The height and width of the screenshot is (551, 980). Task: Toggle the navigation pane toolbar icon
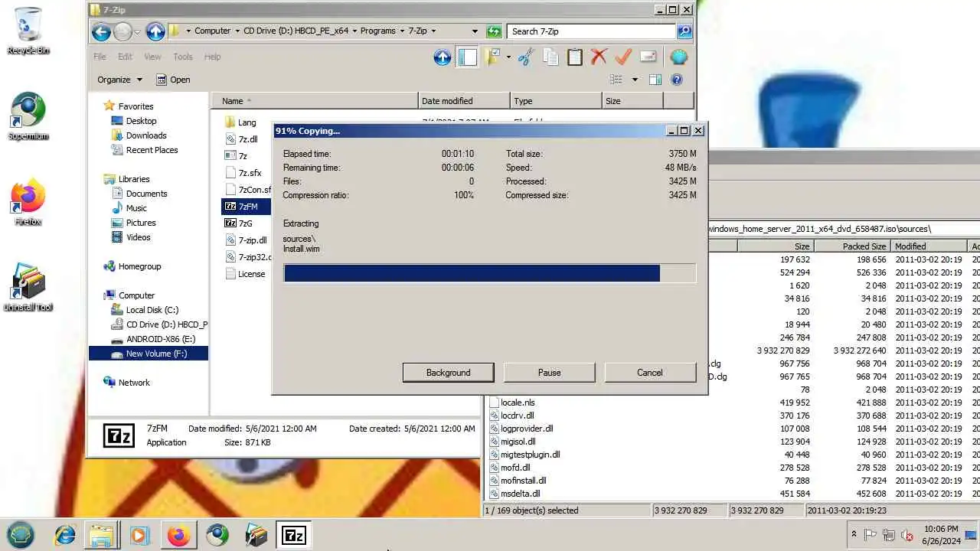click(x=467, y=57)
